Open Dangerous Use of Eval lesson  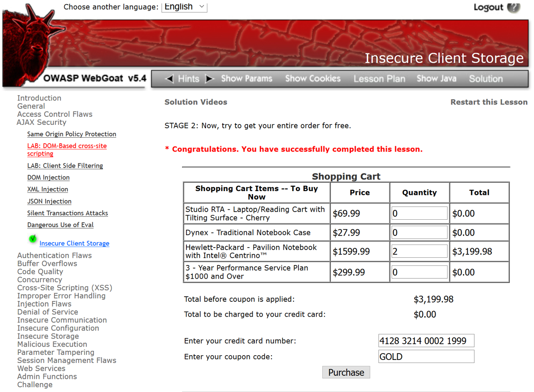click(60, 225)
